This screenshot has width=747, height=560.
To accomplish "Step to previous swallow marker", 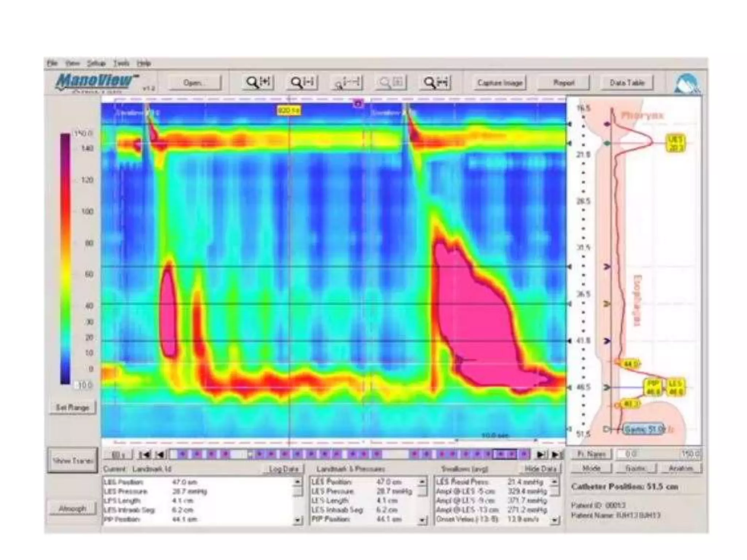I will coord(159,454).
